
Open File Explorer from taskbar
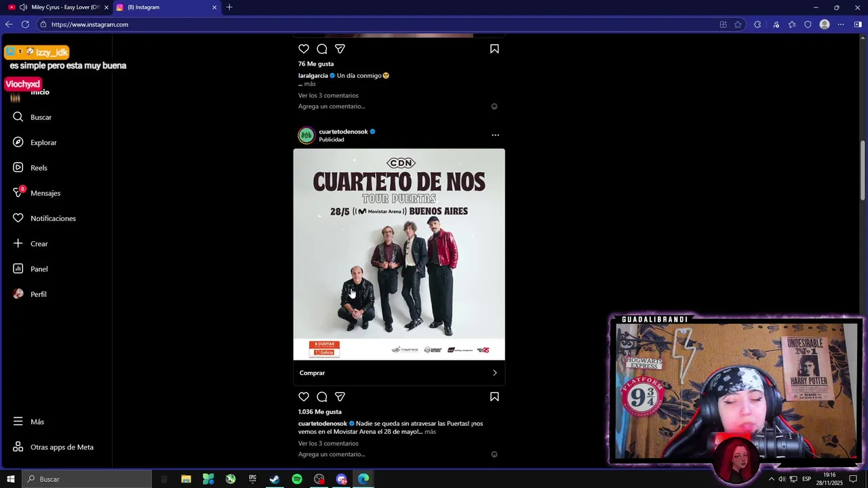tap(186, 479)
